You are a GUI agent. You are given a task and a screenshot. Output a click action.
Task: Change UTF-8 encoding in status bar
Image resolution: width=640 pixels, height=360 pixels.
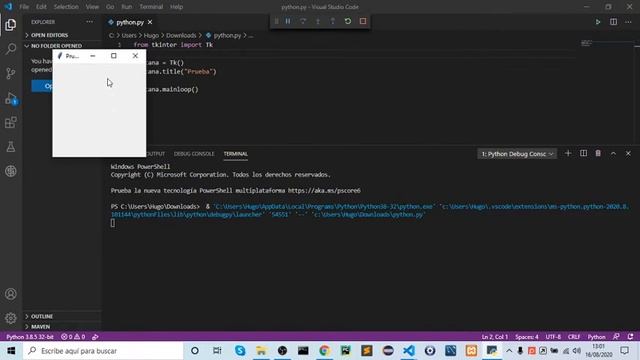click(x=553, y=337)
